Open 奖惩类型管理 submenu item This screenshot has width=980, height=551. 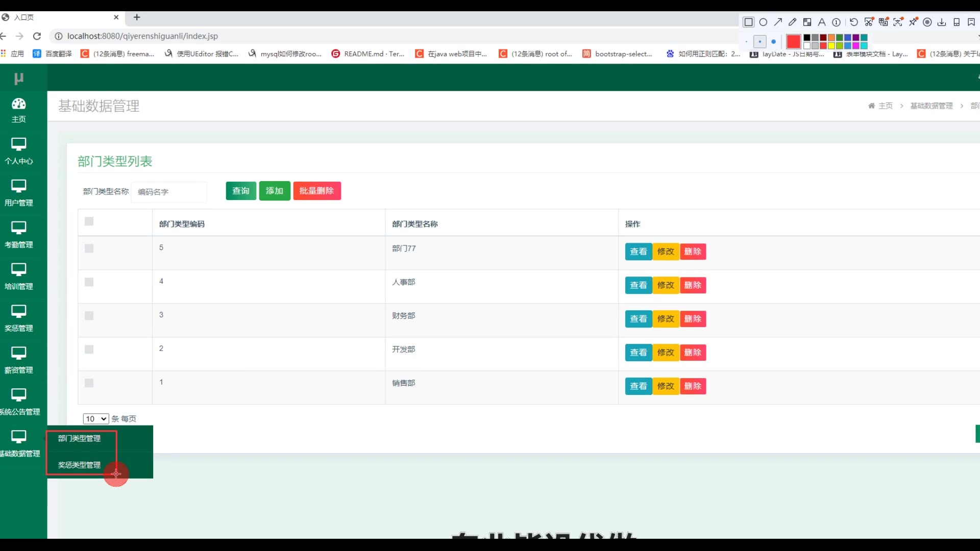(79, 465)
